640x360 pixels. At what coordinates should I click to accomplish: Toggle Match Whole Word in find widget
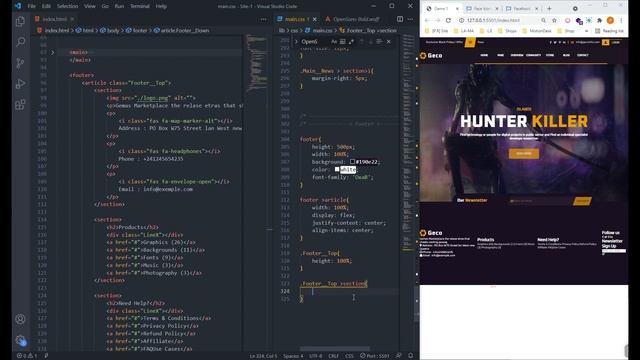click(x=342, y=42)
